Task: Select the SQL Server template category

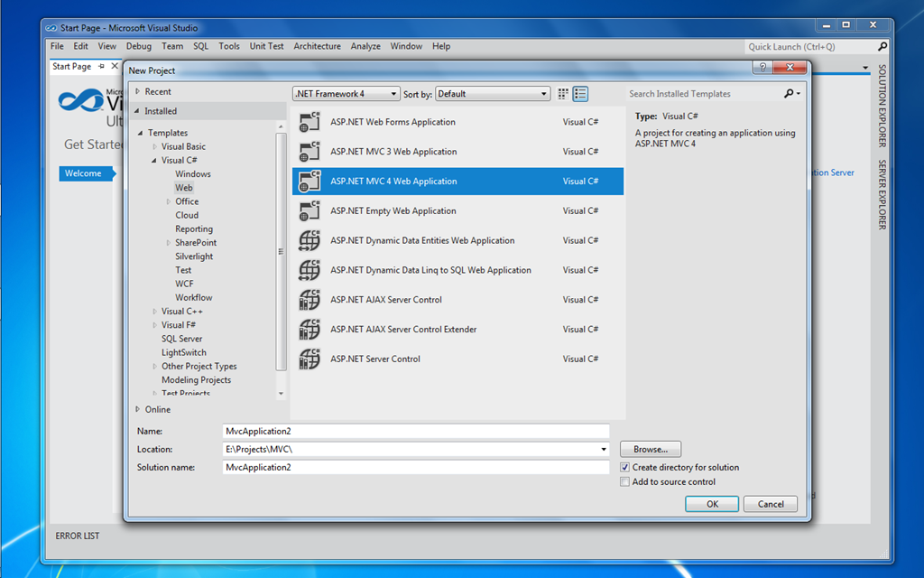Action: click(x=181, y=339)
